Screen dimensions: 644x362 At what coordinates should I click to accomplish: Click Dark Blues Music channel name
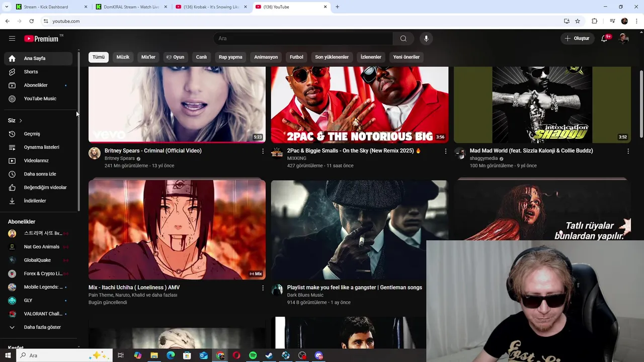(x=305, y=295)
